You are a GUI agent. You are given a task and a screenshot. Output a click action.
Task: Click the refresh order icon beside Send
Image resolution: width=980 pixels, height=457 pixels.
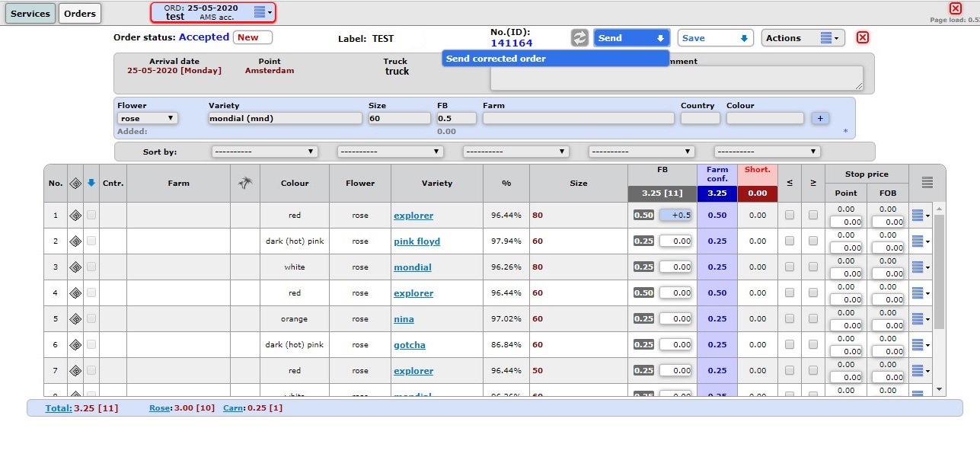(x=580, y=38)
